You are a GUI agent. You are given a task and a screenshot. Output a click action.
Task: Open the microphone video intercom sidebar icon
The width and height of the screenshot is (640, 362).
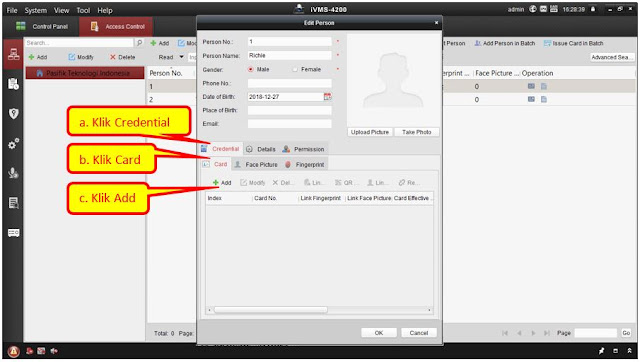[13, 173]
